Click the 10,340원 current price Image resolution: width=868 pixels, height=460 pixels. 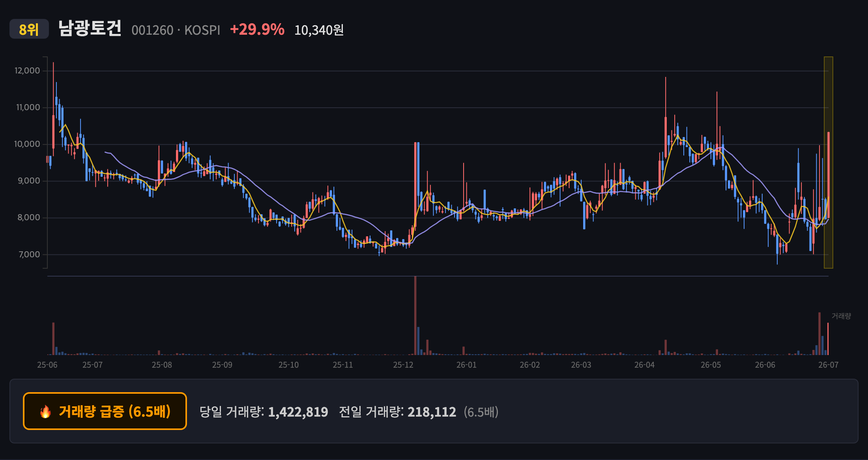pos(319,30)
